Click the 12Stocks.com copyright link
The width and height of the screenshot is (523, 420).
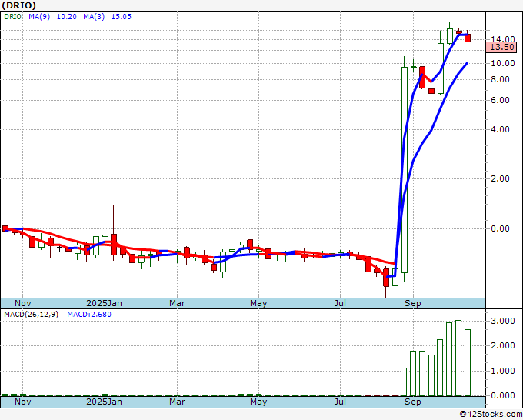pyautogui.click(x=491, y=415)
